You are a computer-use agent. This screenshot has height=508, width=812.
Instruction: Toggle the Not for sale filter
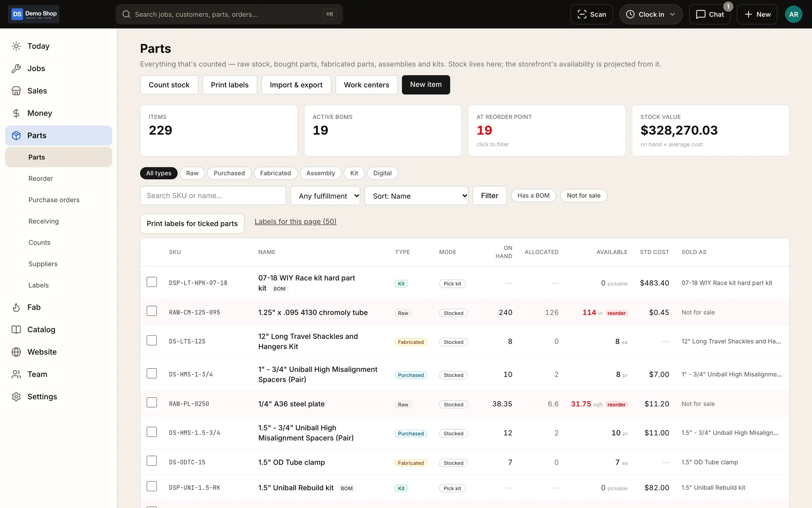point(583,195)
